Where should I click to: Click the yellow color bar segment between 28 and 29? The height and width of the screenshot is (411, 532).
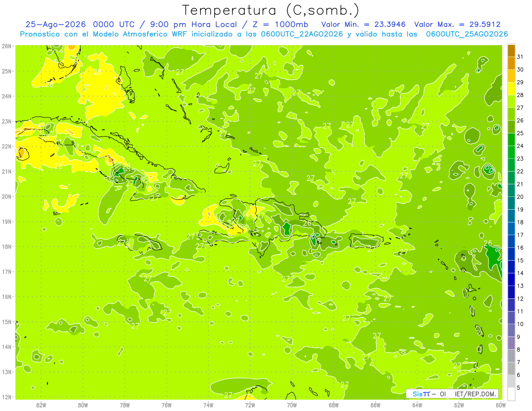(x=511, y=89)
